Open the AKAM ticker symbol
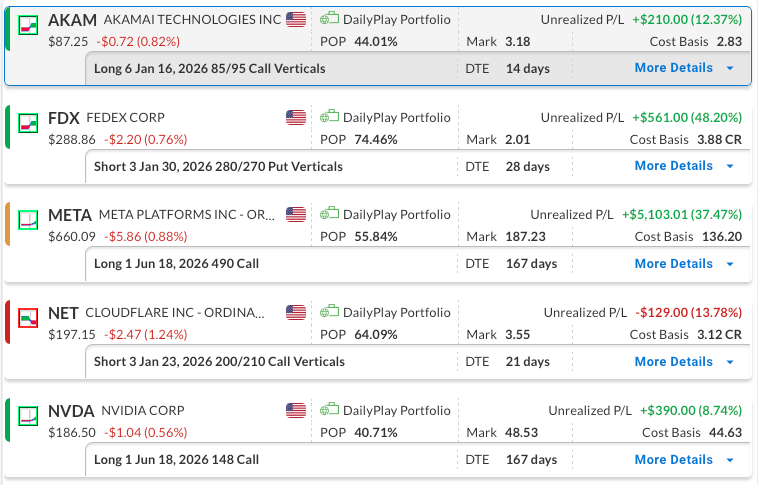The image size is (758, 485). (71, 20)
